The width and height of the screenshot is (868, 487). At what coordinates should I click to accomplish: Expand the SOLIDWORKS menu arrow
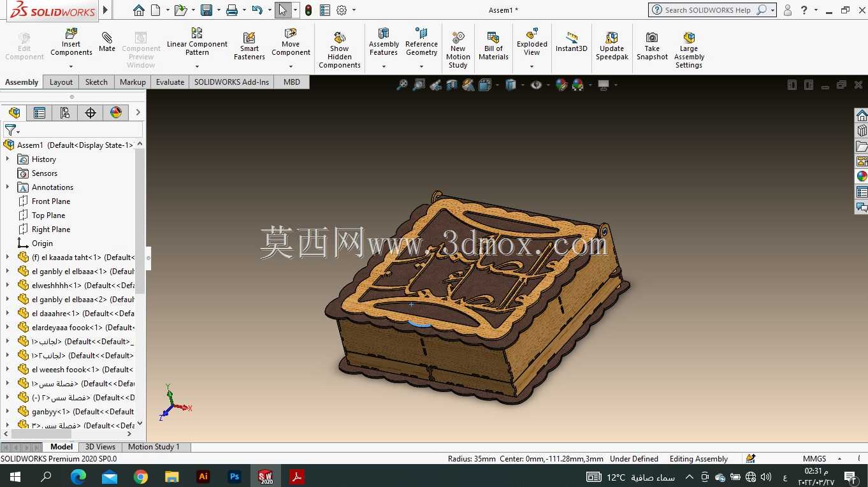click(106, 10)
